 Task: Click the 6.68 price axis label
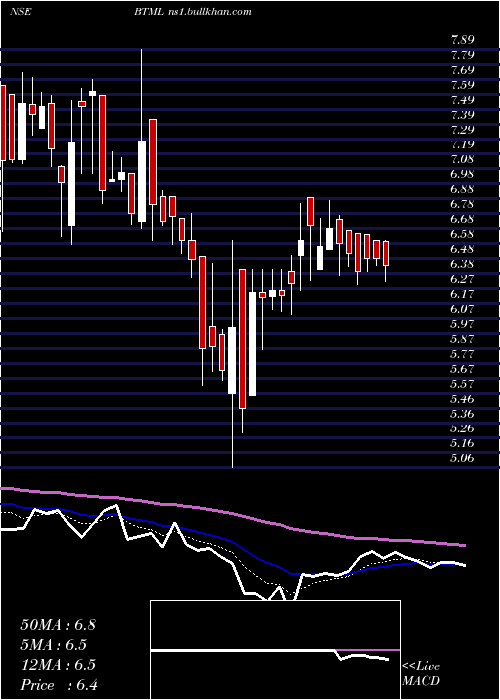point(463,219)
